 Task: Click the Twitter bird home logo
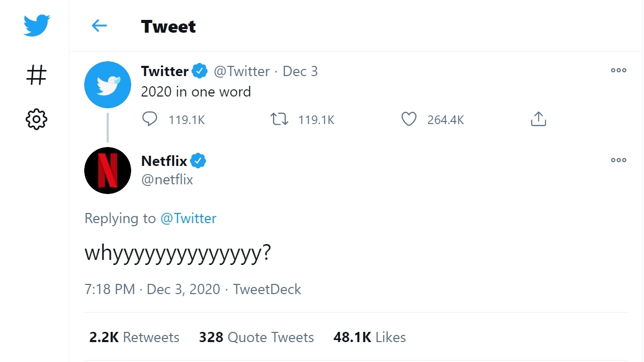click(36, 26)
